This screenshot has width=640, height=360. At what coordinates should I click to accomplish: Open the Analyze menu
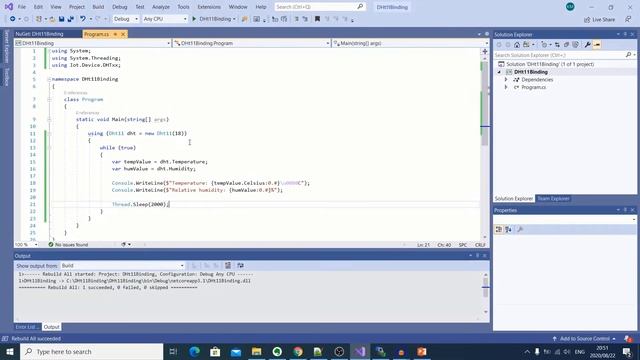click(161, 7)
